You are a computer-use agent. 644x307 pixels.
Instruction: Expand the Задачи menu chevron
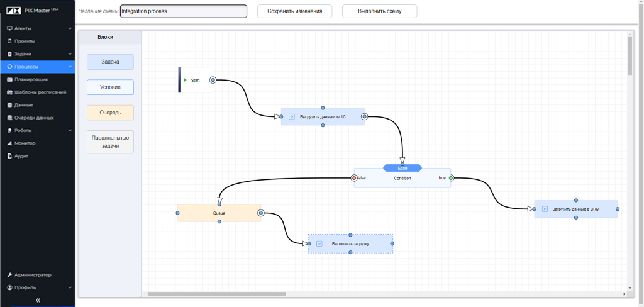tap(69, 54)
